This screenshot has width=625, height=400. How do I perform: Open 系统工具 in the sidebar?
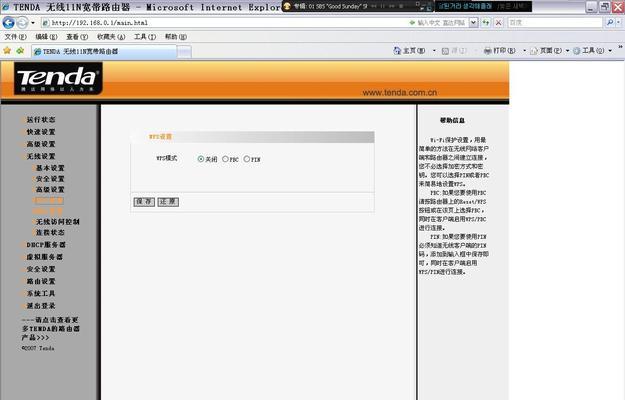tap(41, 294)
